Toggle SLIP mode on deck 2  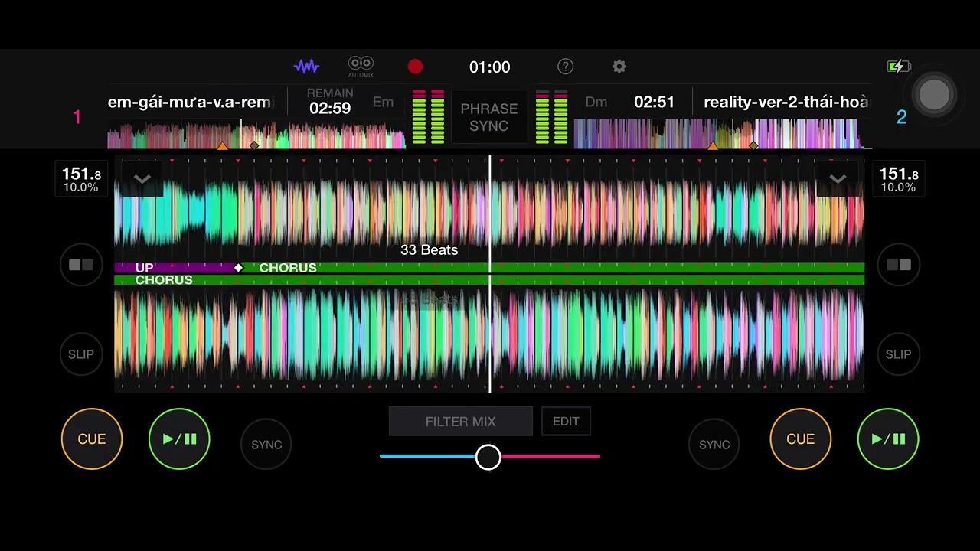click(x=899, y=354)
